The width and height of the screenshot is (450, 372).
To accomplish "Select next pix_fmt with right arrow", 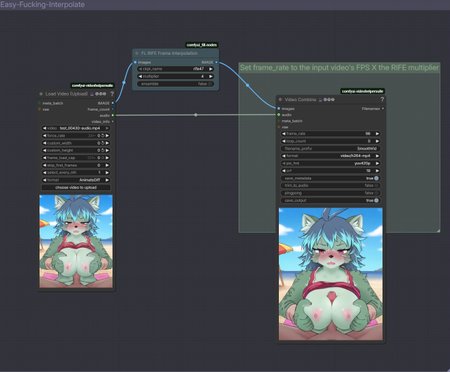I will click(377, 163).
